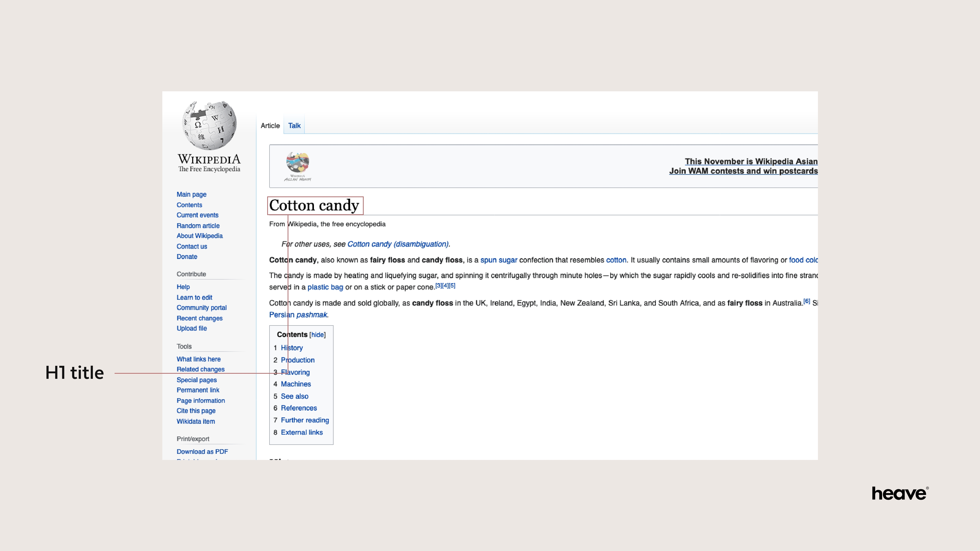This screenshot has height=551, width=980.
Task: Click the Donate link
Action: pos(187,257)
